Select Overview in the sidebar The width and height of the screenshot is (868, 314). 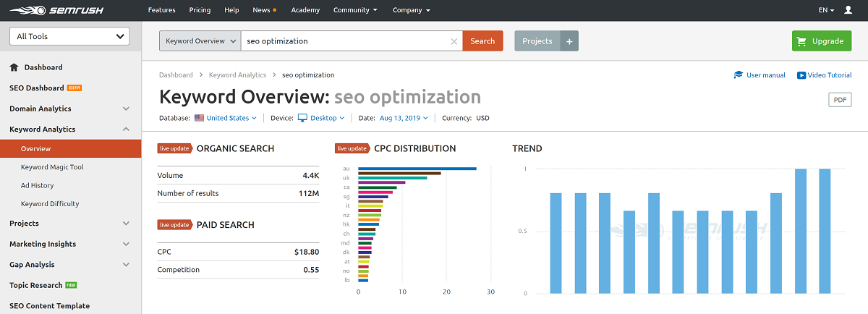[x=70, y=148]
